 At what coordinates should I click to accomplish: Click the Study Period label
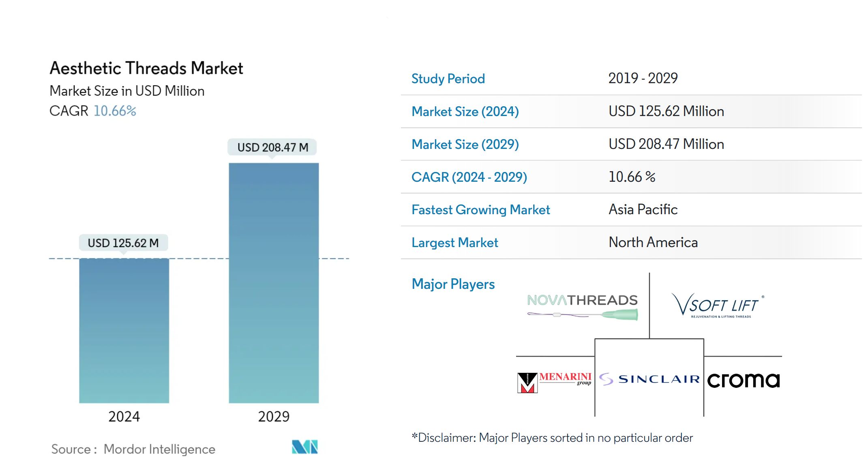click(448, 78)
